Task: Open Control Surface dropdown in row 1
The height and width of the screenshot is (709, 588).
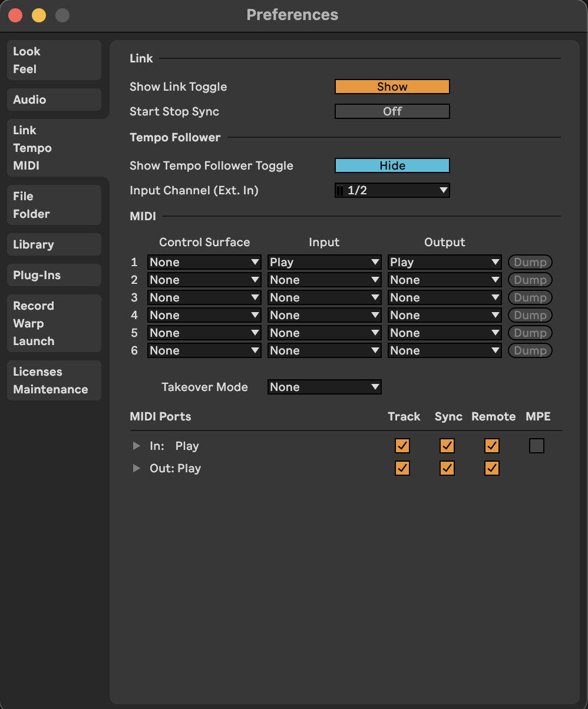Action: [x=204, y=262]
